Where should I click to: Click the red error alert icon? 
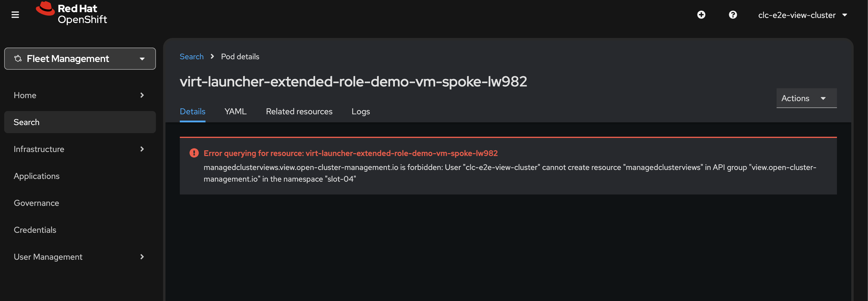pyautogui.click(x=194, y=153)
